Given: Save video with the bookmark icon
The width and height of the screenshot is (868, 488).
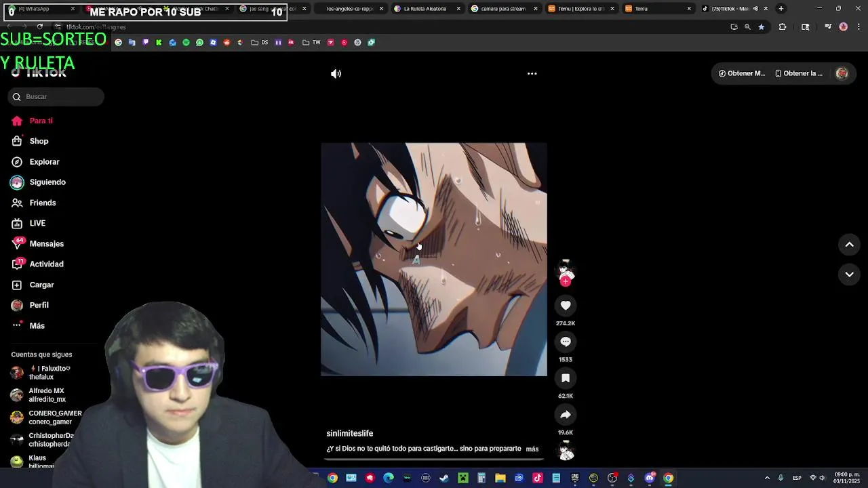Looking at the screenshot, I should click(x=566, y=378).
